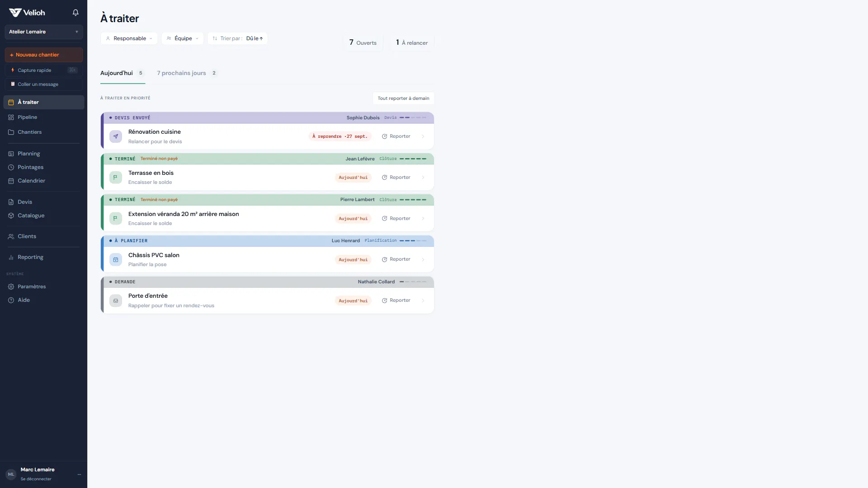The height and width of the screenshot is (488, 868).
Task: Reporter the Extension véranda task
Action: click(396, 219)
